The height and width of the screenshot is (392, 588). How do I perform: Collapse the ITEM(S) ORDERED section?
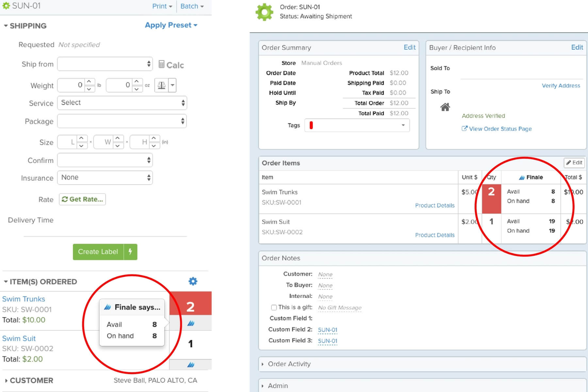(40, 282)
